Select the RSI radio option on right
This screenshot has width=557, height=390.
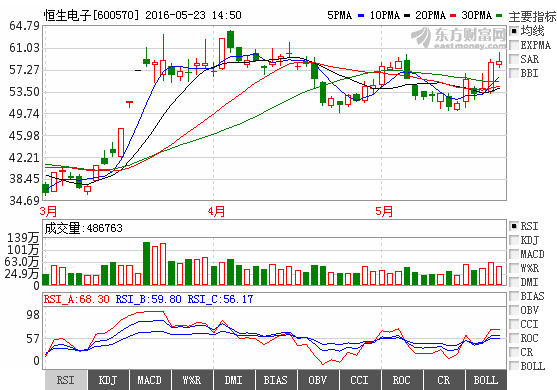coord(514,226)
